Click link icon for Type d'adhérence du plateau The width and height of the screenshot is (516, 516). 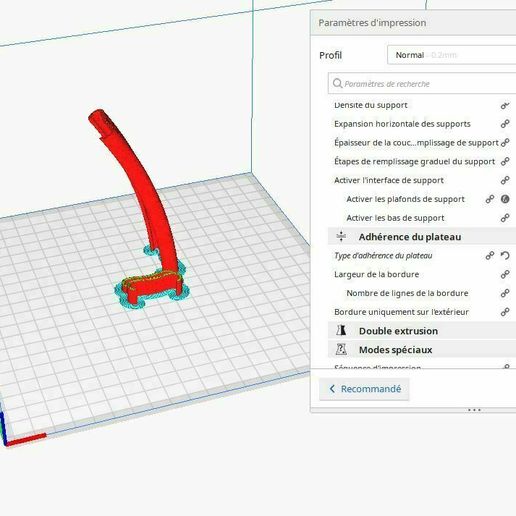click(490, 256)
